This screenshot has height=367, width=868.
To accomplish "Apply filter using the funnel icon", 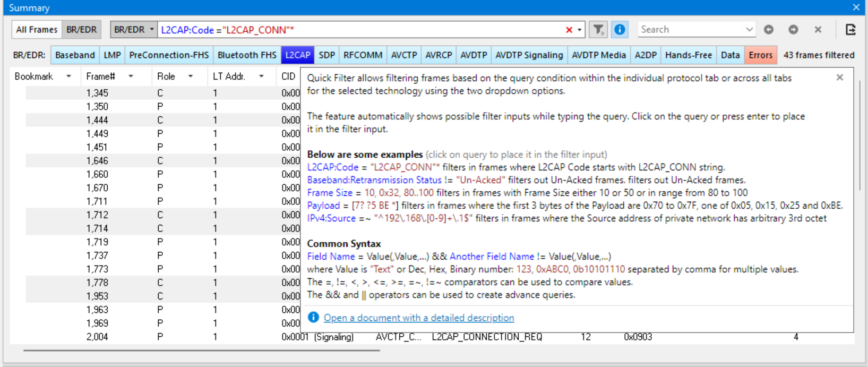I will (598, 30).
